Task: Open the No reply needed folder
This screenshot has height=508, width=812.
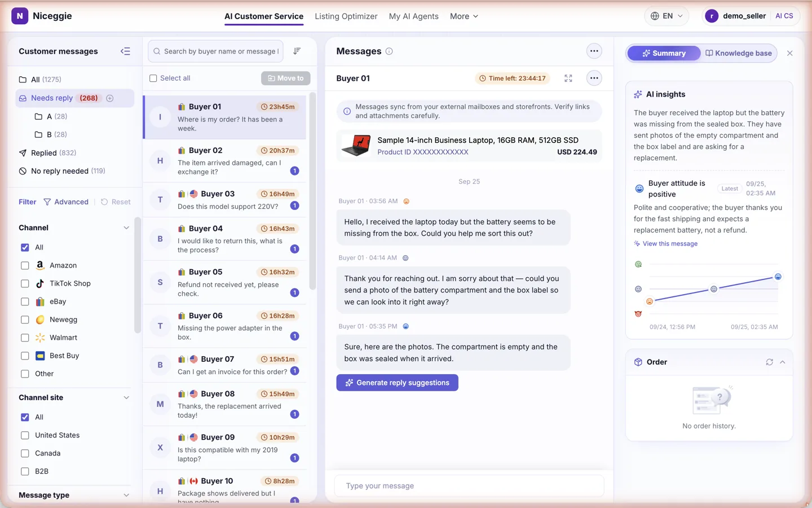Action: (x=62, y=171)
